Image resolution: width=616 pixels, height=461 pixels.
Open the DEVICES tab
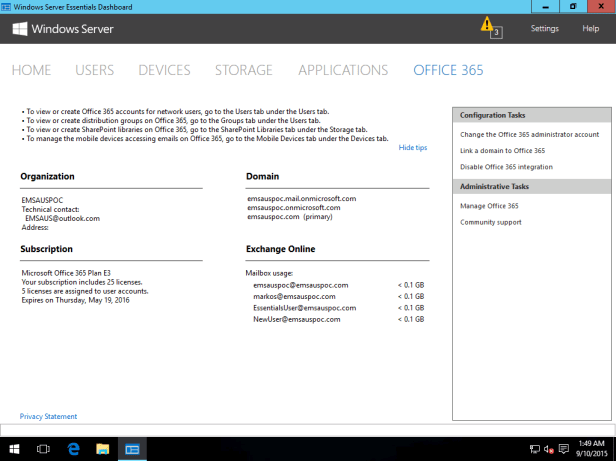point(164,70)
